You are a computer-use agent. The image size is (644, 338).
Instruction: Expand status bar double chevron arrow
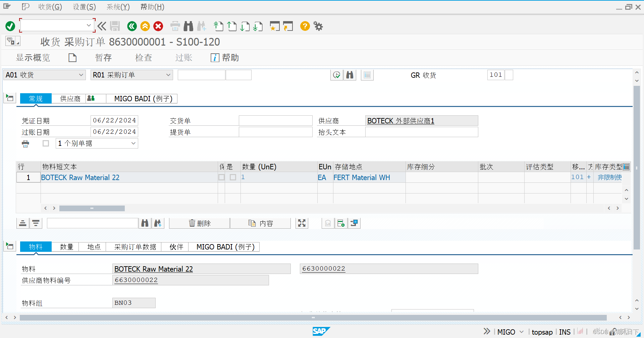pos(487,332)
